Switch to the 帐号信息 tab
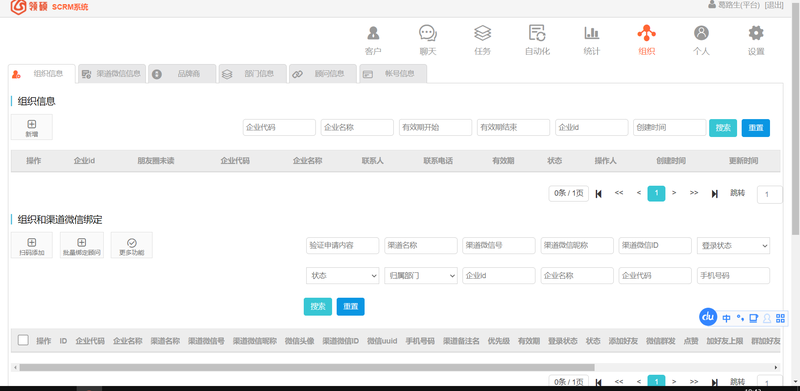Image resolution: width=800 pixels, height=391 pixels. tap(393, 74)
